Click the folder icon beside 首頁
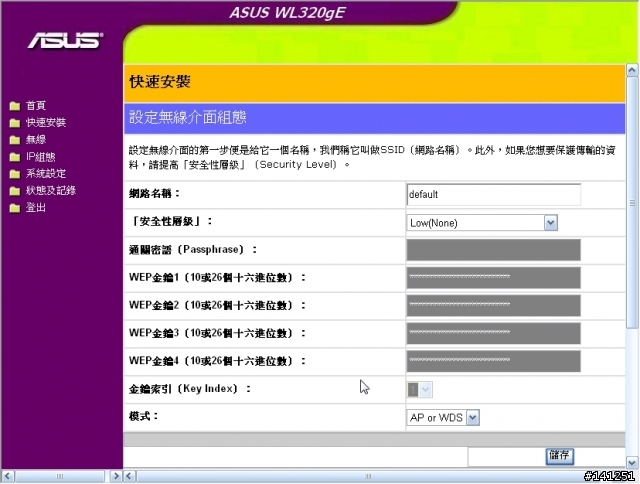The width and height of the screenshot is (640, 484). tap(15, 106)
